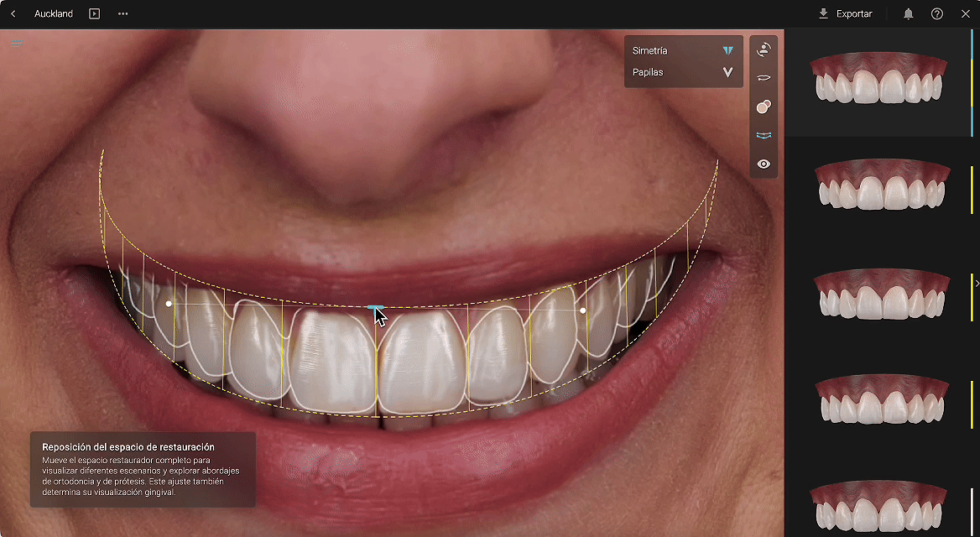
Task: Select the face rotation tool icon
Action: point(764,50)
